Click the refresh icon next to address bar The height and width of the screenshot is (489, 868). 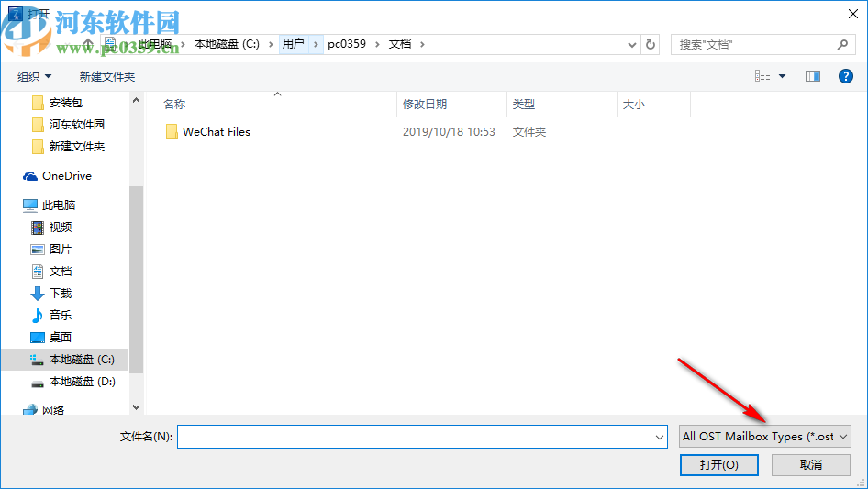click(x=651, y=44)
